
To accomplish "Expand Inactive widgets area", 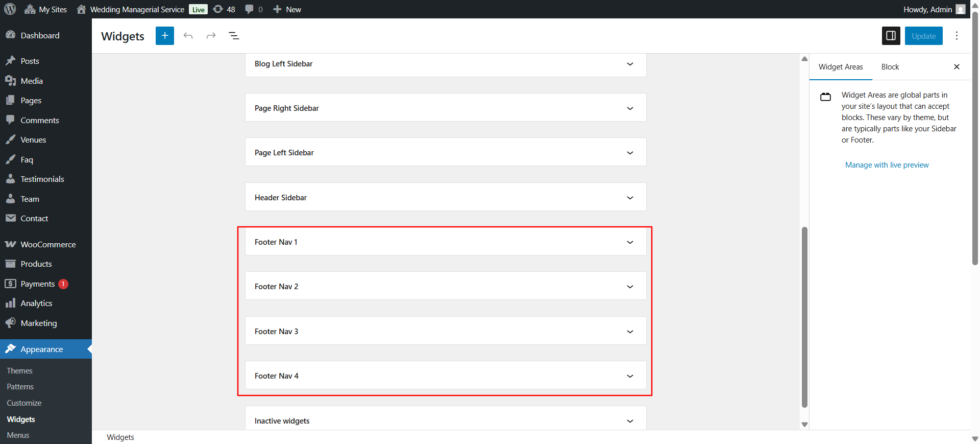I will [x=446, y=419].
